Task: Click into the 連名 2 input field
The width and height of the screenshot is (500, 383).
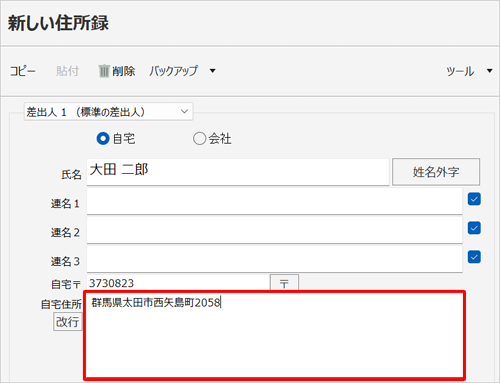Action: tap(275, 230)
